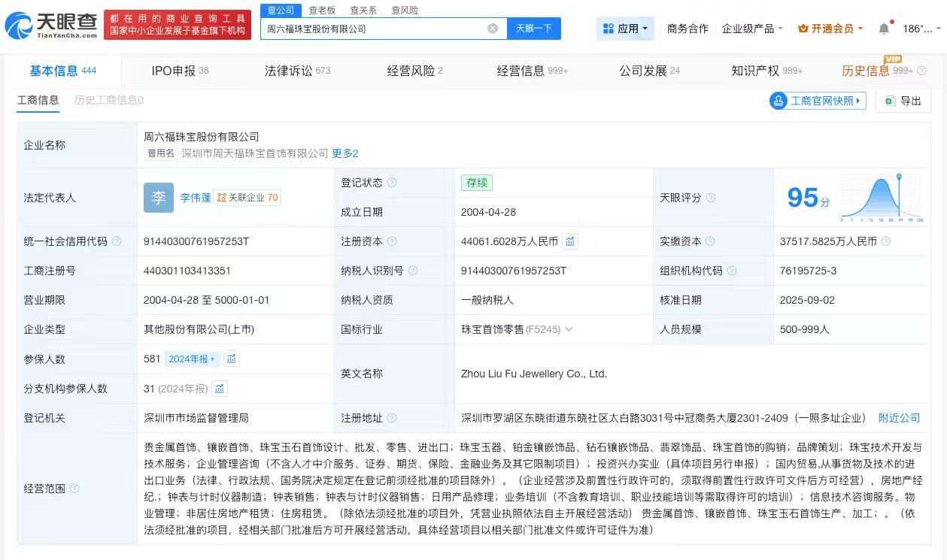Click the 工商注册号 value 440301103413351

point(187,271)
